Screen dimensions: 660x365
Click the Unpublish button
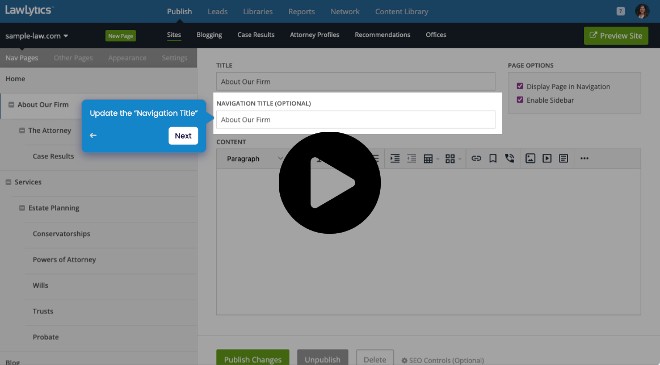point(322,357)
